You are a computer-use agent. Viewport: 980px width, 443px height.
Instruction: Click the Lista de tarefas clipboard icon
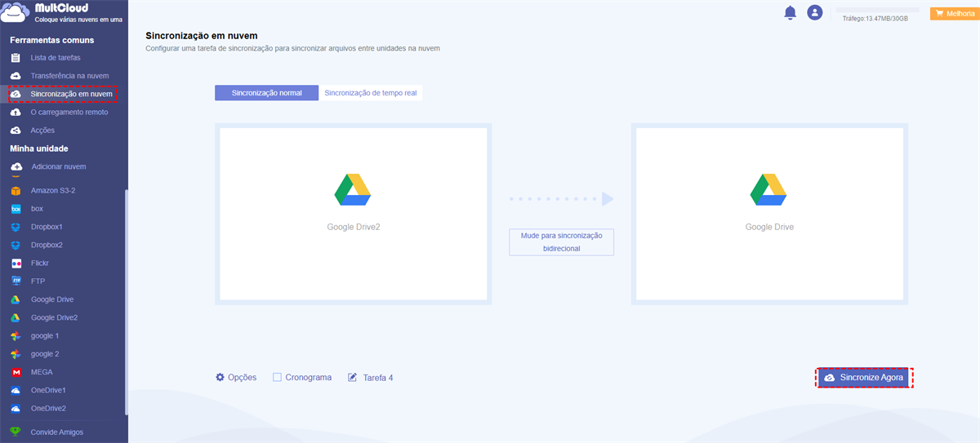[16, 58]
